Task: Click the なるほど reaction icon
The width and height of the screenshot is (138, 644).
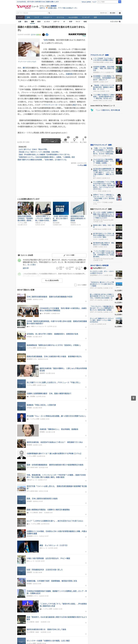Action: 67,268
